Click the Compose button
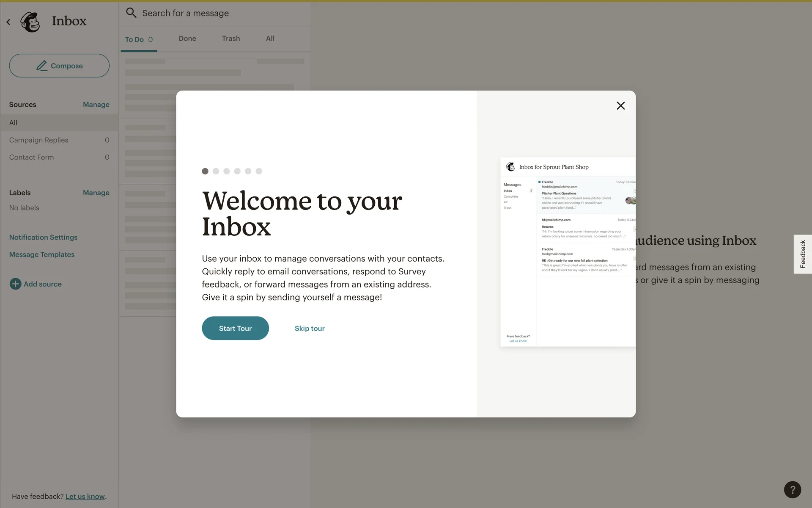Viewport: 812px width, 508px height. point(59,66)
